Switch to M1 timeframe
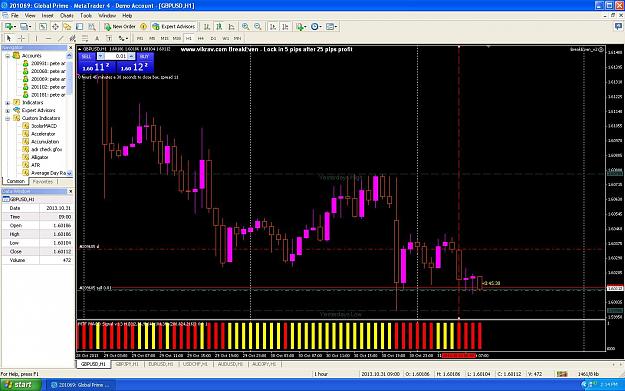 [x=140, y=38]
